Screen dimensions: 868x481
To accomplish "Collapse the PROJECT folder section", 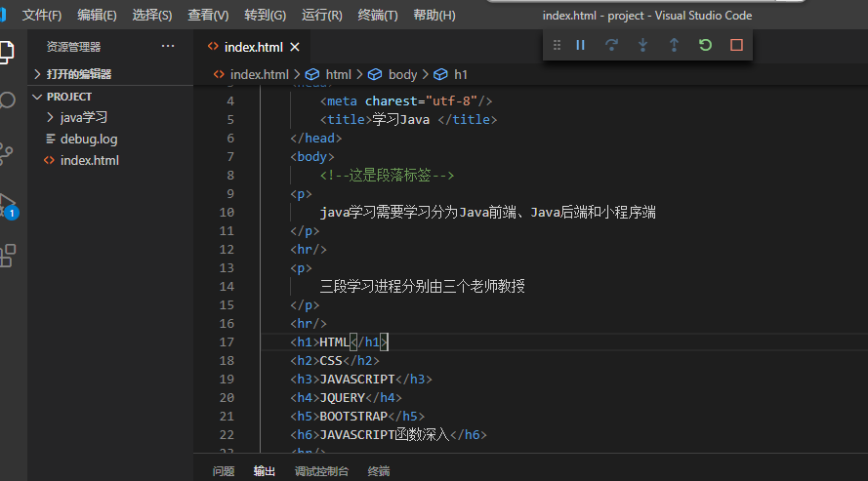I will pyautogui.click(x=110, y=97).
